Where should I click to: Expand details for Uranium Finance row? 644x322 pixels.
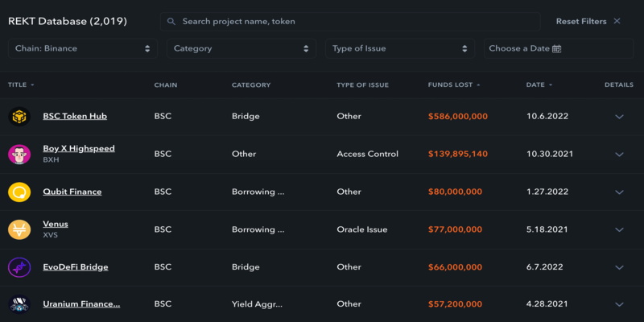click(x=619, y=304)
